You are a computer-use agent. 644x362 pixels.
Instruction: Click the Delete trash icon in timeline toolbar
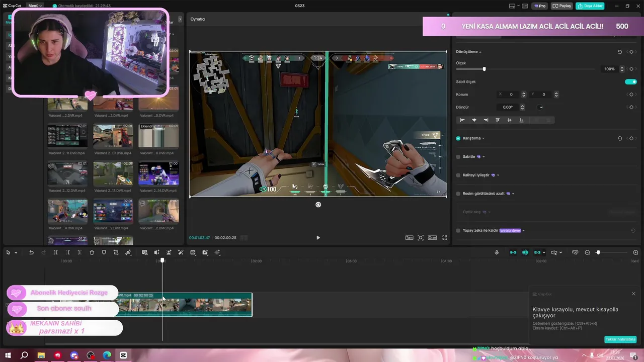coord(92,252)
